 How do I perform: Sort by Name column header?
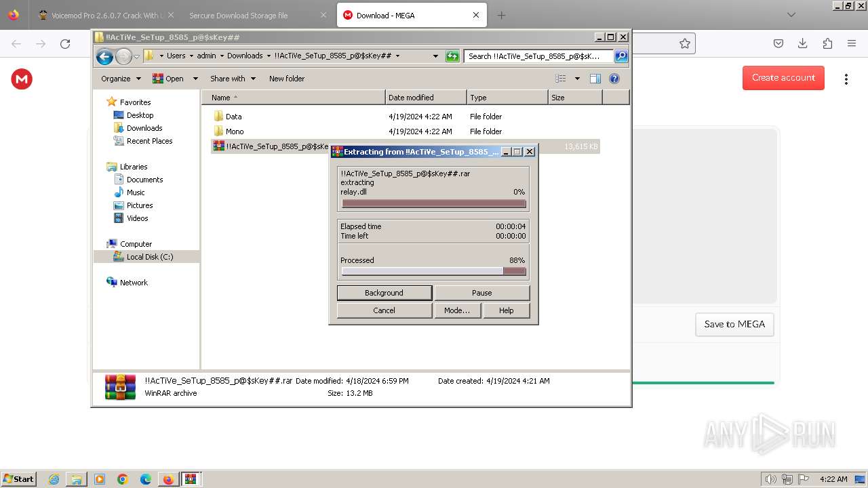point(294,98)
